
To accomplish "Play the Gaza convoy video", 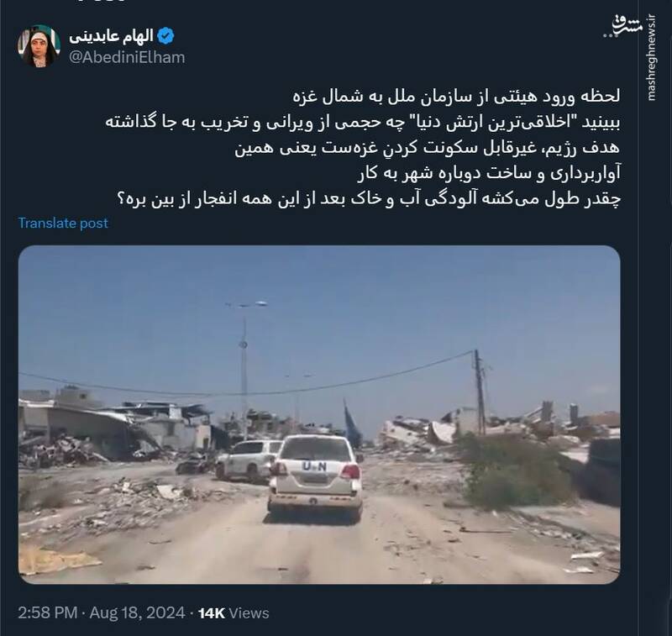I will coord(319,414).
